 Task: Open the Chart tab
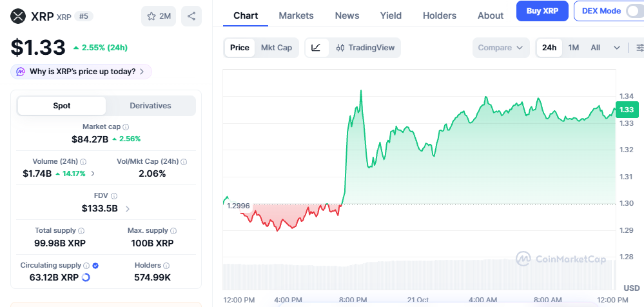point(246,15)
